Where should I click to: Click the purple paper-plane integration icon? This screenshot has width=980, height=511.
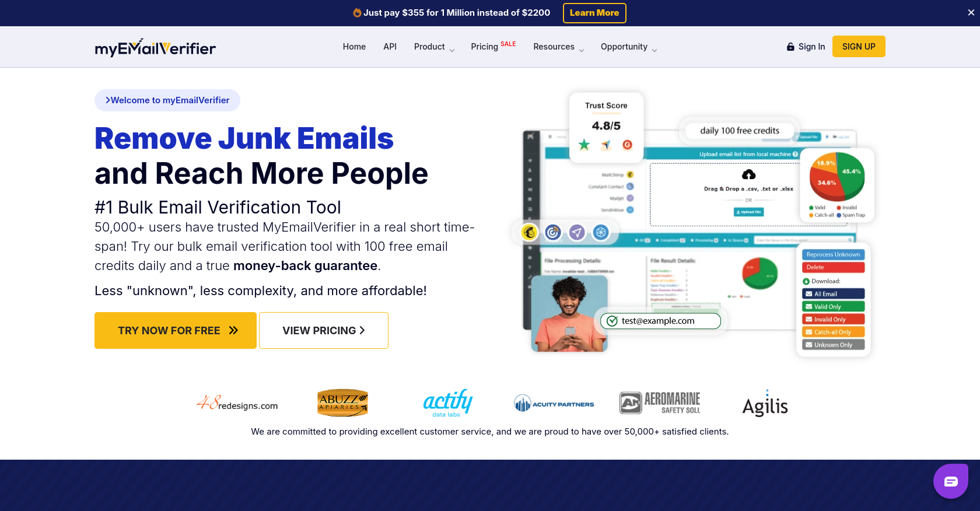577,232
